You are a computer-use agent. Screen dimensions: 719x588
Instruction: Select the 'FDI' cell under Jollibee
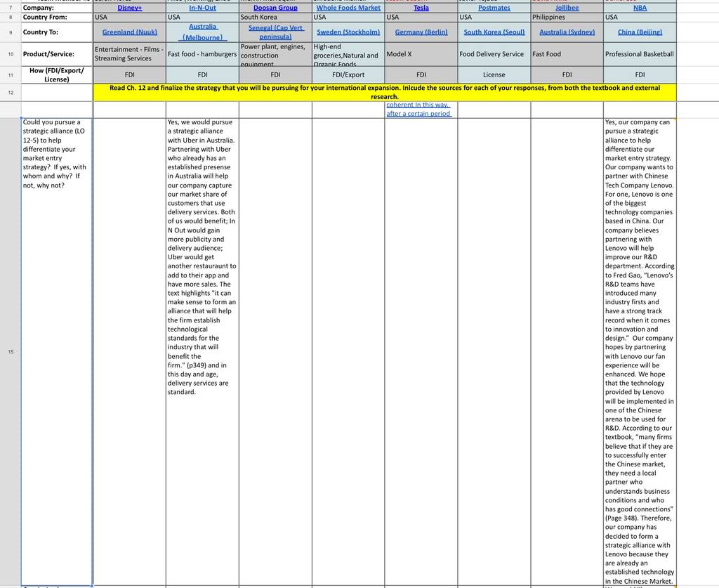[x=567, y=74]
